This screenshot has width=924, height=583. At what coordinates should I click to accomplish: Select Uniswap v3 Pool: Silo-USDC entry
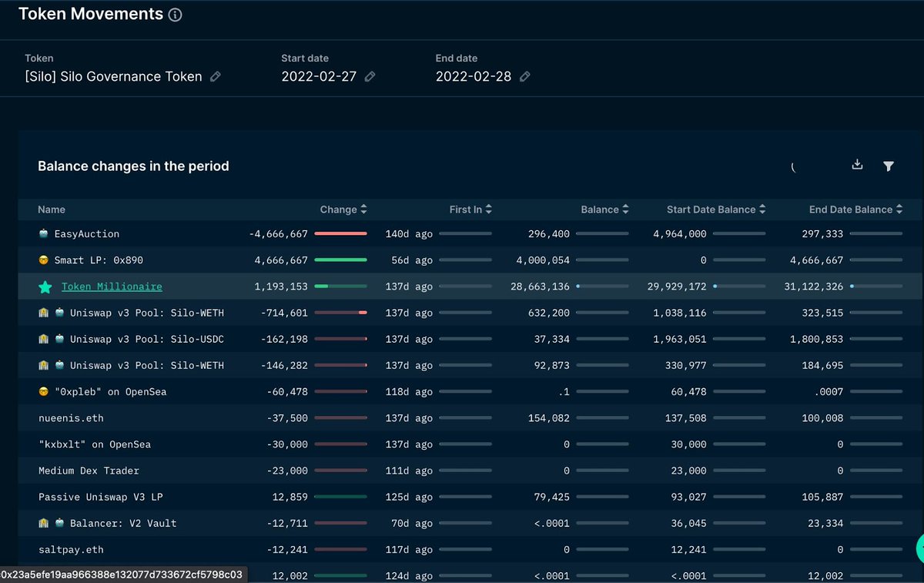click(x=147, y=339)
